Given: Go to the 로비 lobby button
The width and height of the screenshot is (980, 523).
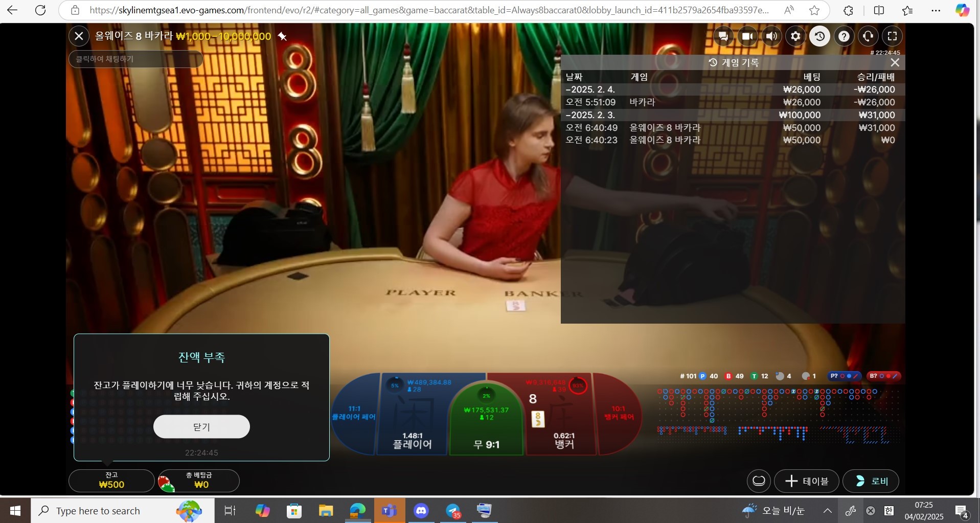Looking at the screenshot, I should pos(871,481).
